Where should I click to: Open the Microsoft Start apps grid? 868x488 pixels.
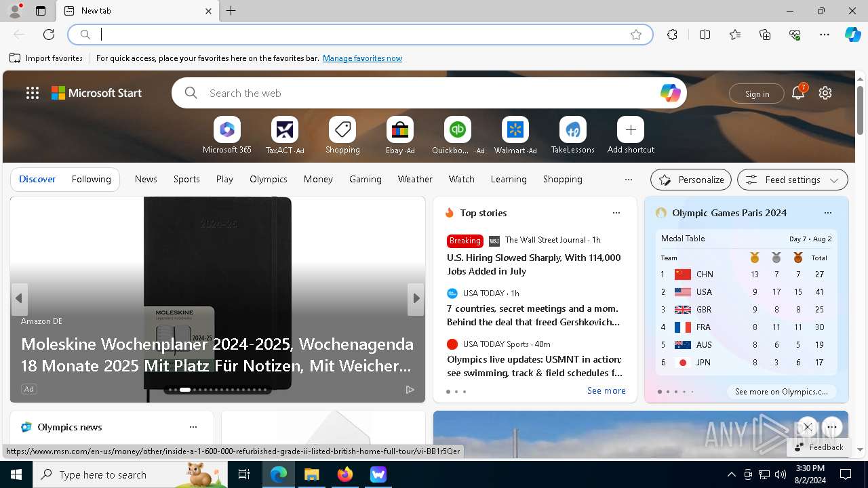[x=33, y=93]
